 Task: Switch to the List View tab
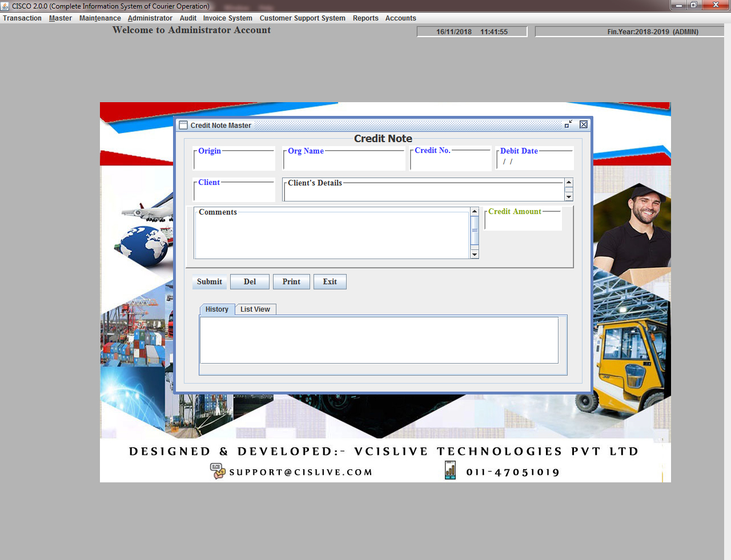255,309
